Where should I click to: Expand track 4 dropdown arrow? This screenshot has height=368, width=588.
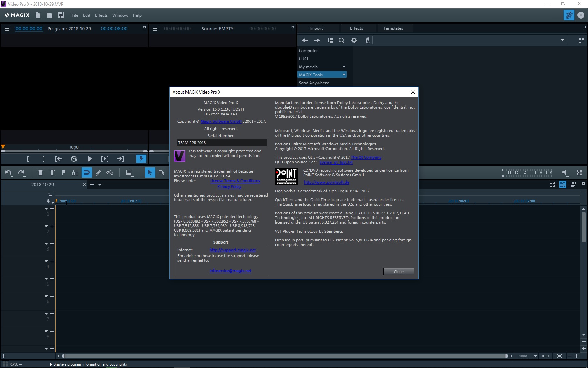(x=46, y=261)
